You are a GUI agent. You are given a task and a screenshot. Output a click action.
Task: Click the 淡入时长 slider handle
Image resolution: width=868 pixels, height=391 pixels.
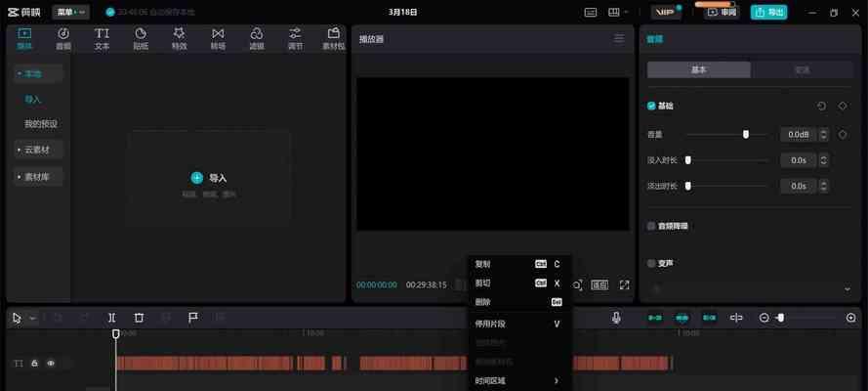(688, 160)
